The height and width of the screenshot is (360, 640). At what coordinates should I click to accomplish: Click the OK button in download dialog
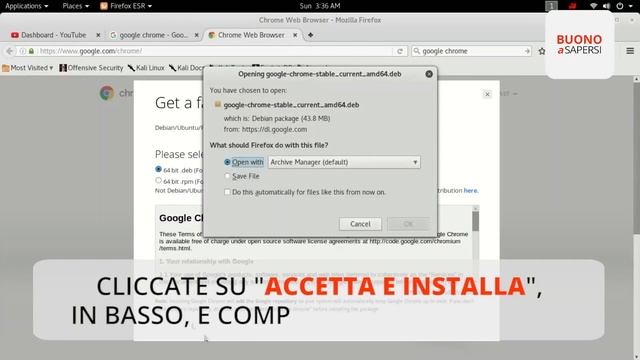click(408, 224)
